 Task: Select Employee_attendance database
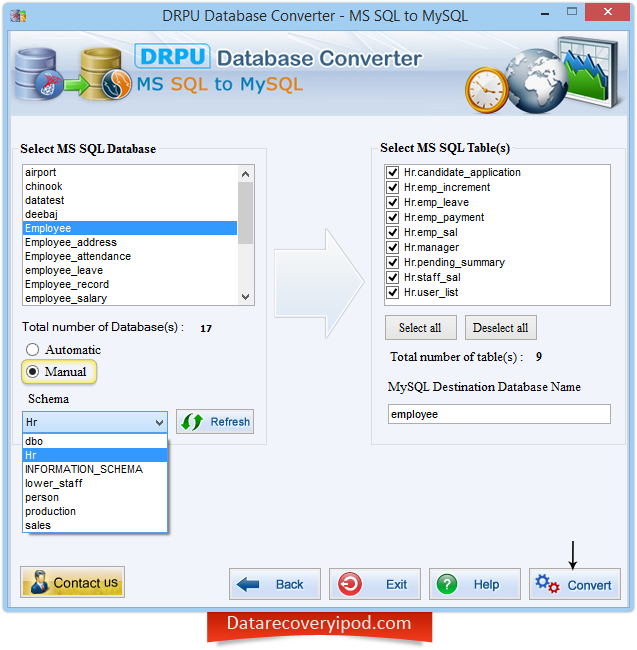(x=130, y=257)
